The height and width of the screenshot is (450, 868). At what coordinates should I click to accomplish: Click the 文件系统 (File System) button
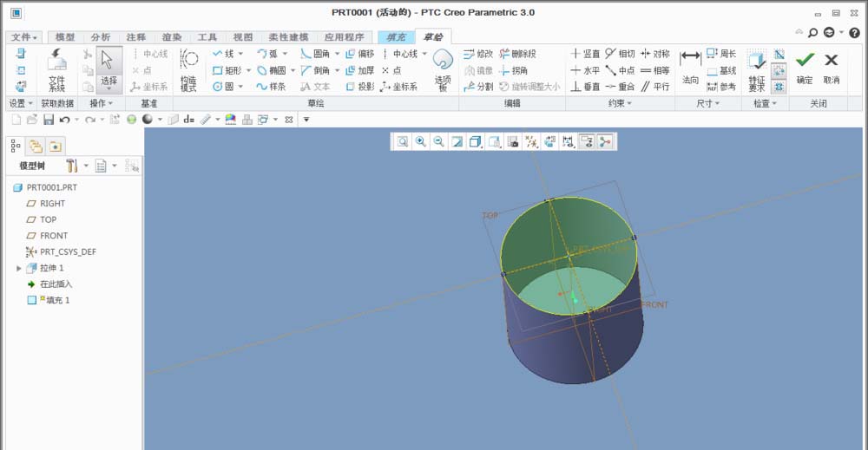pos(56,70)
